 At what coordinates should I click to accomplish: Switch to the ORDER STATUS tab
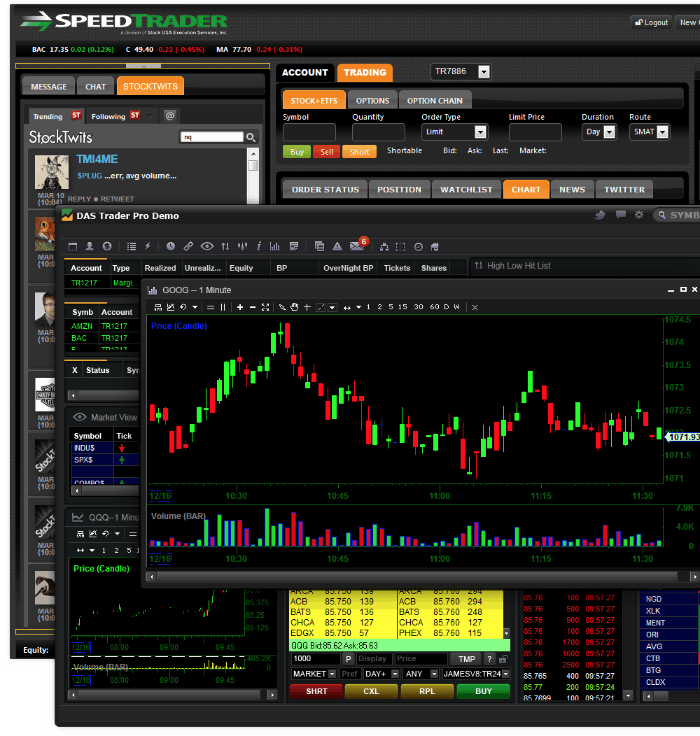click(x=325, y=190)
